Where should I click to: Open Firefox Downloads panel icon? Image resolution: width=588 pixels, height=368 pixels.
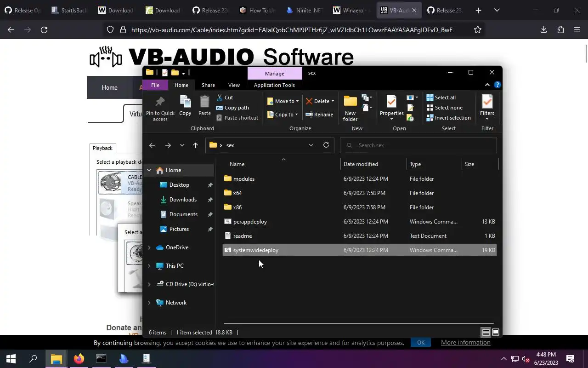tap(543, 30)
